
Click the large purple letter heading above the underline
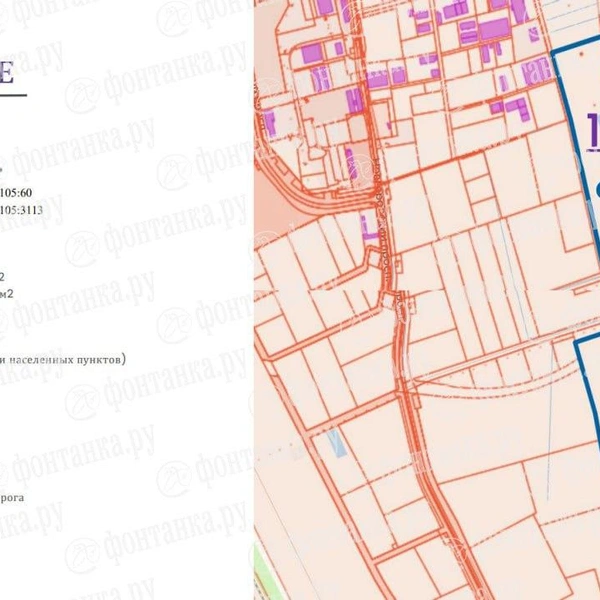pyautogui.click(x=8, y=73)
